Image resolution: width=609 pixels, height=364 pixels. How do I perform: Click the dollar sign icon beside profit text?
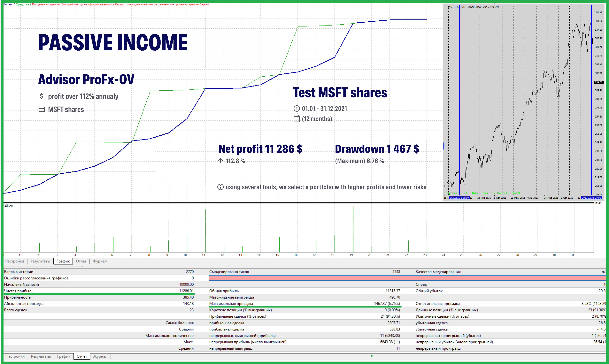click(x=41, y=96)
